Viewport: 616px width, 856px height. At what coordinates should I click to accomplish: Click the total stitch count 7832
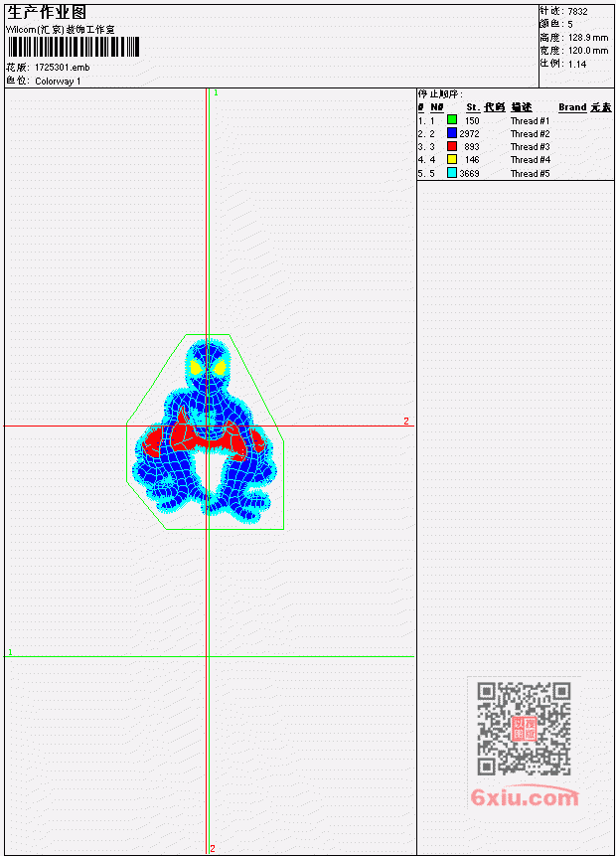click(x=577, y=11)
